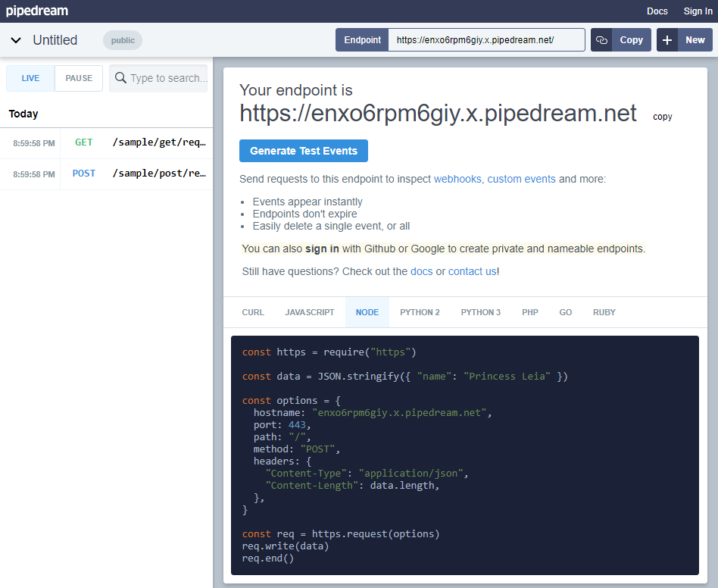Switch the feed to LIVE mode
The width and height of the screenshot is (718, 588).
pos(30,78)
